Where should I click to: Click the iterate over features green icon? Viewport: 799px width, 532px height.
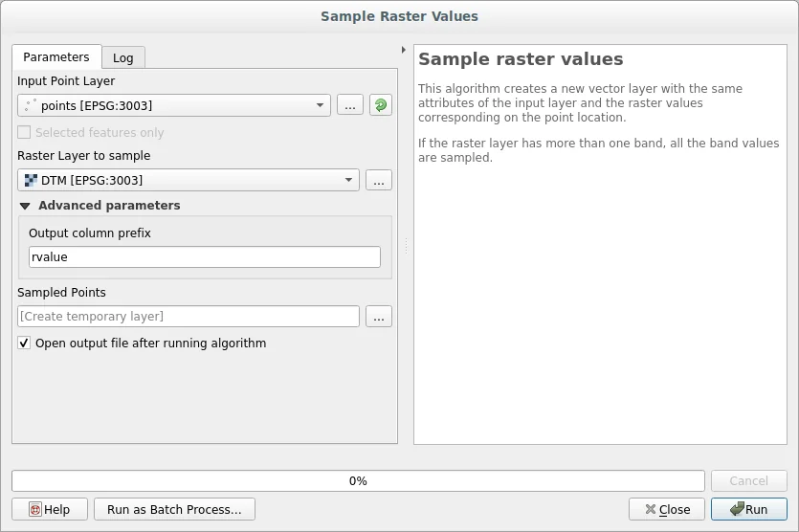point(381,106)
